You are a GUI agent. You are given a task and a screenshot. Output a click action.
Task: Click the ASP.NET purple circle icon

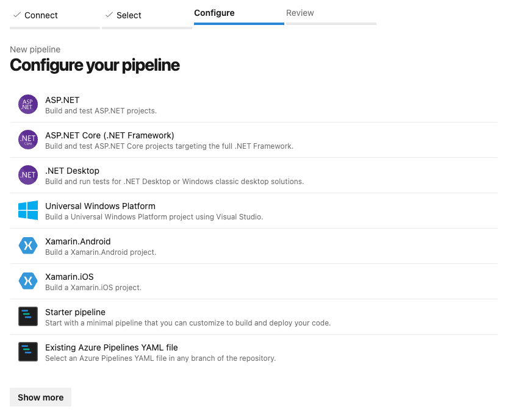point(27,104)
